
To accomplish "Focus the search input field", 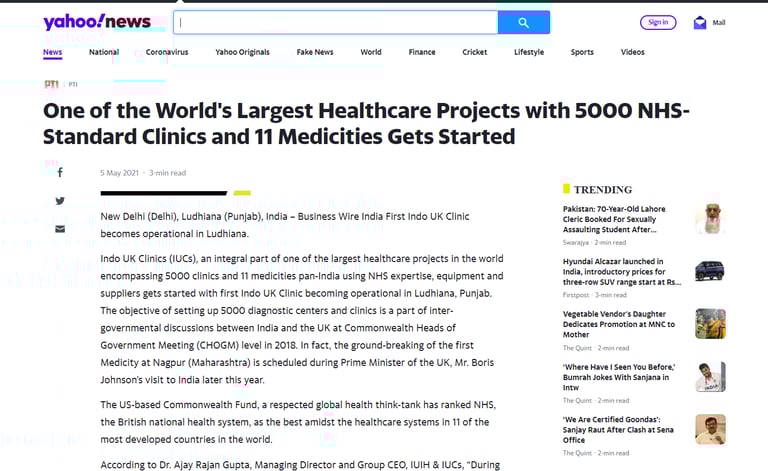I will coord(336,23).
